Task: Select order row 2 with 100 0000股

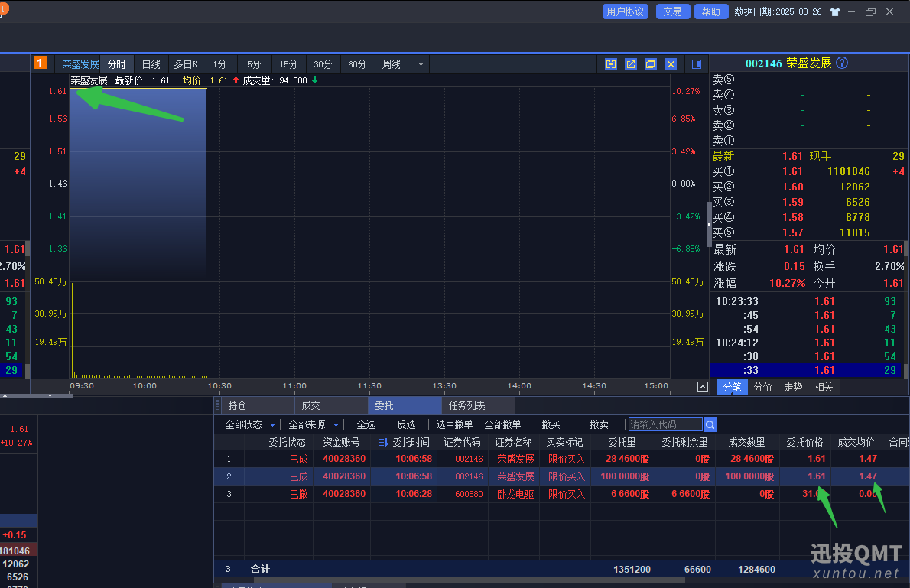Action: click(x=562, y=476)
